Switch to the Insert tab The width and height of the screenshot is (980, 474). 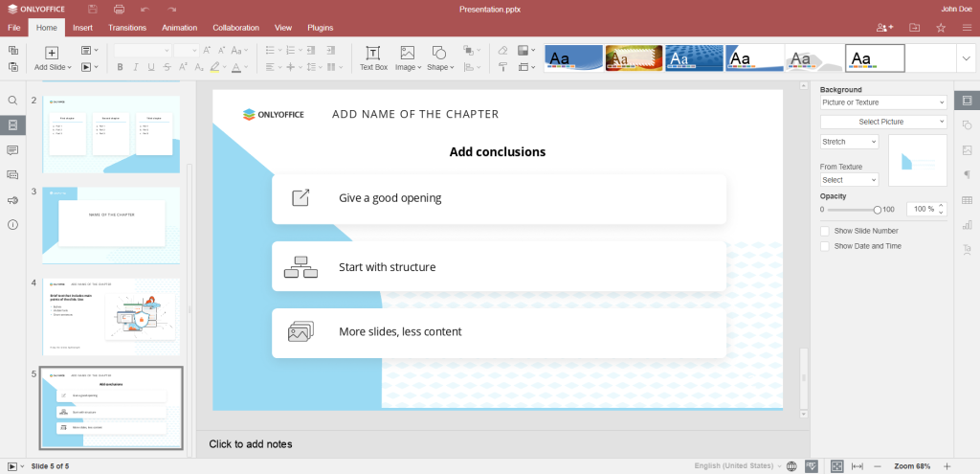coord(82,28)
